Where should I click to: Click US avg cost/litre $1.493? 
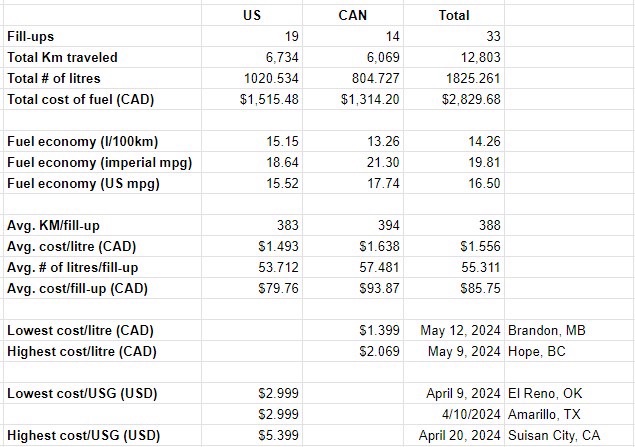[252, 247]
